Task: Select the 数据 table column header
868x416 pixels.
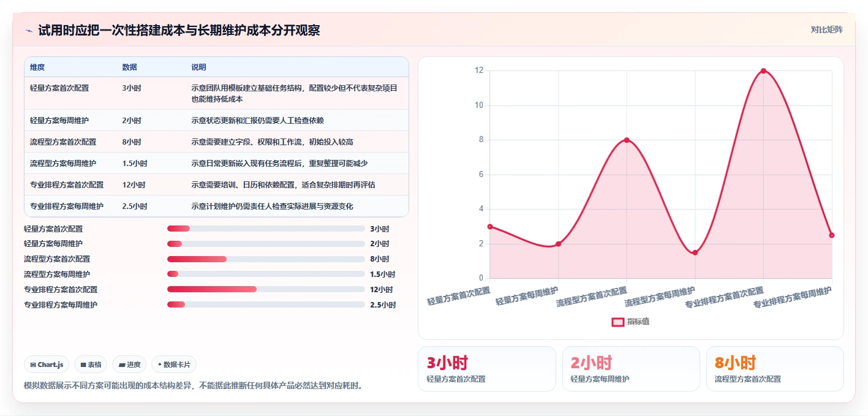Action: tap(129, 67)
